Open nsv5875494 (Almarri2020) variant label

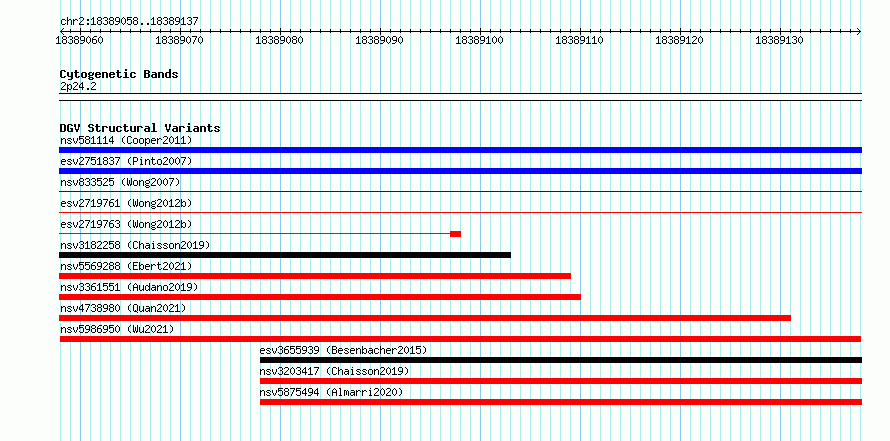331,392
